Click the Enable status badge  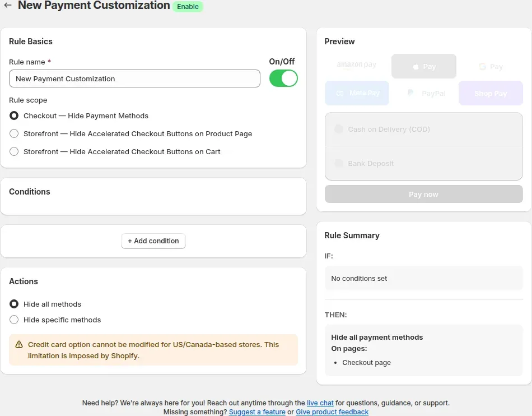click(x=188, y=7)
